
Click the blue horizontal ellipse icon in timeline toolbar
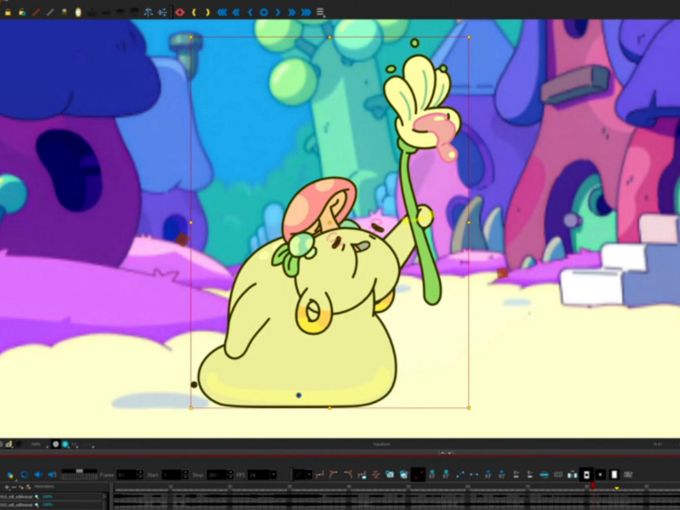pyautogui.click(x=544, y=475)
